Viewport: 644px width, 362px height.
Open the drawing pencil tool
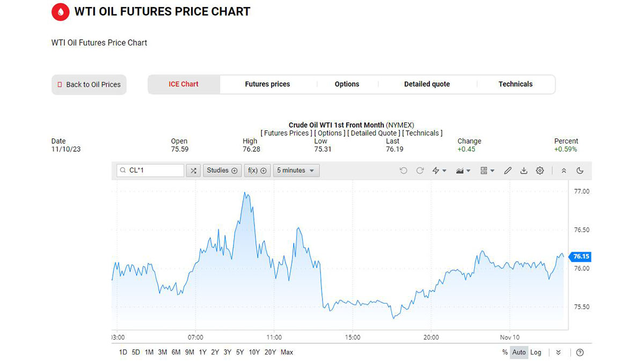tap(508, 171)
